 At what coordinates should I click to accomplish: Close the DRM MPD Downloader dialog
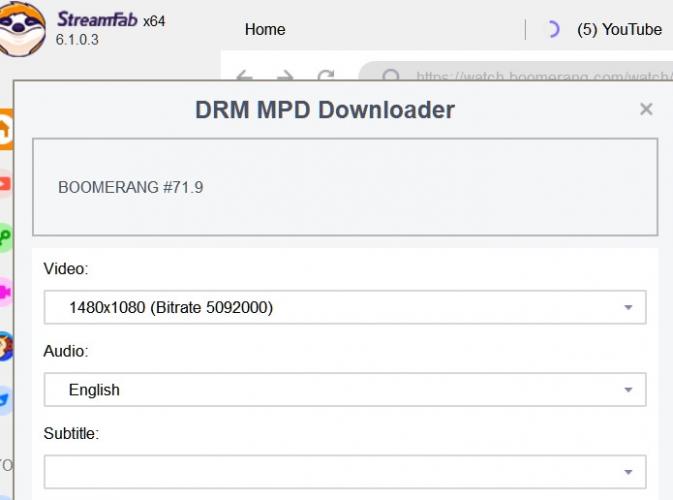(x=646, y=109)
